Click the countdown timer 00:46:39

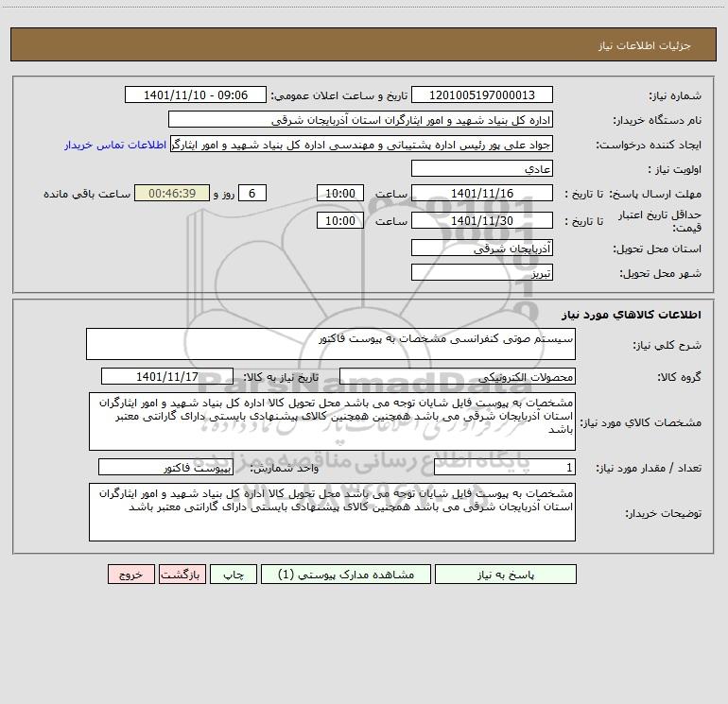click(172, 194)
